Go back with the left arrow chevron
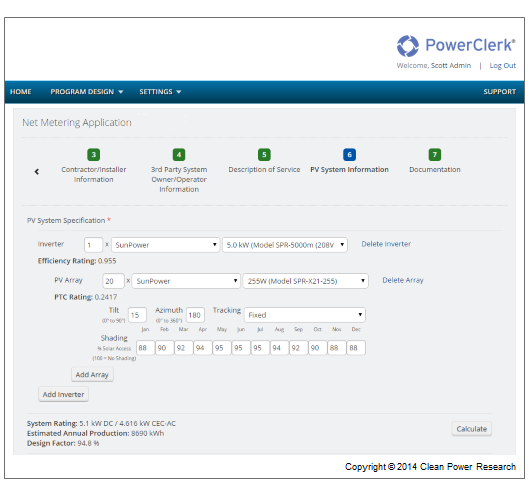Viewport: 530px width, 481px height. click(x=37, y=172)
